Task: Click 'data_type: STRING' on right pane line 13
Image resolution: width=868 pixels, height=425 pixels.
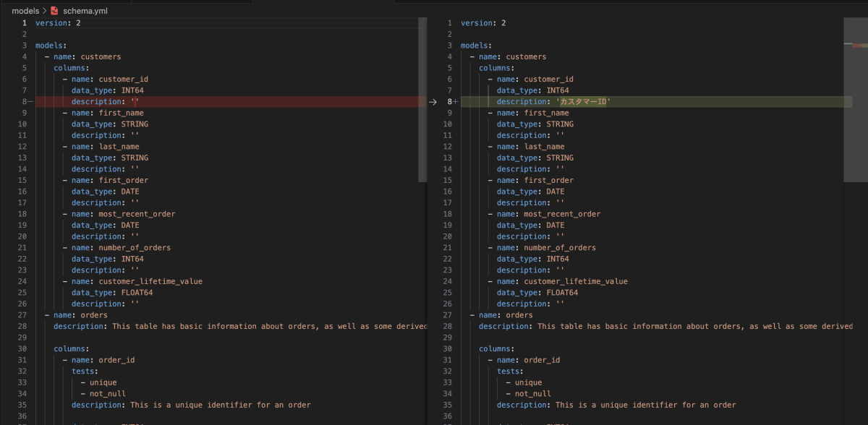Action: point(535,158)
